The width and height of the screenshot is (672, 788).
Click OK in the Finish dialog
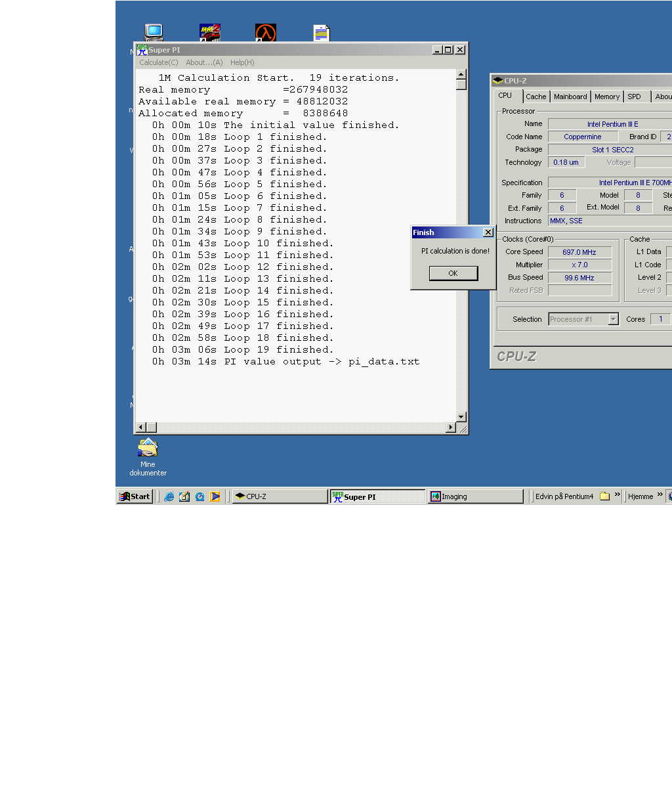point(453,273)
